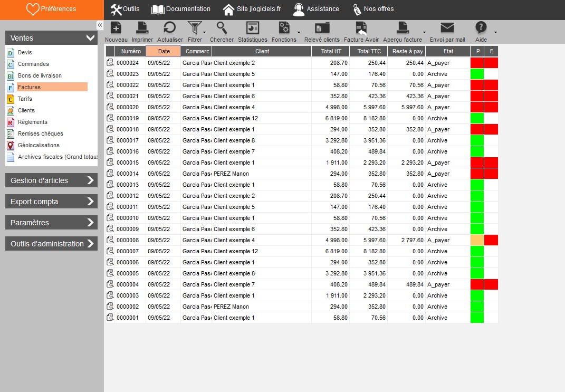Click the Facture Avoir icon
Viewport: 565px width, 392px height.
pos(361,28)
